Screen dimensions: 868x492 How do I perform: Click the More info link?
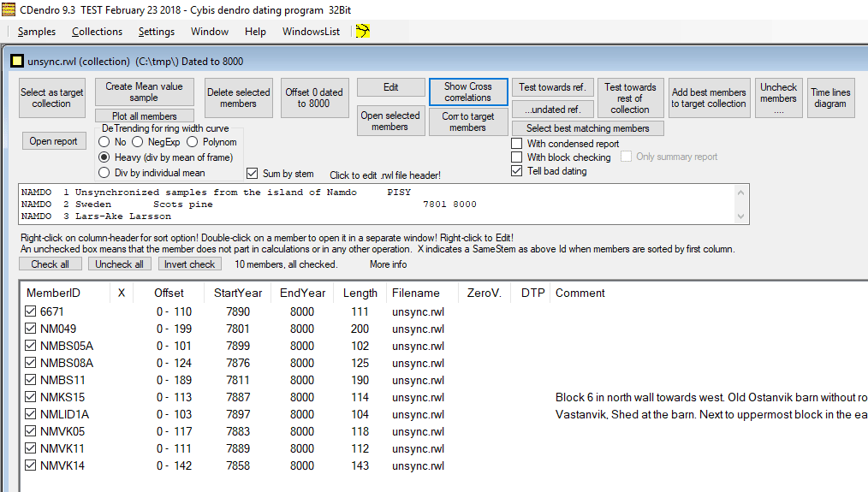coord(388,264)
